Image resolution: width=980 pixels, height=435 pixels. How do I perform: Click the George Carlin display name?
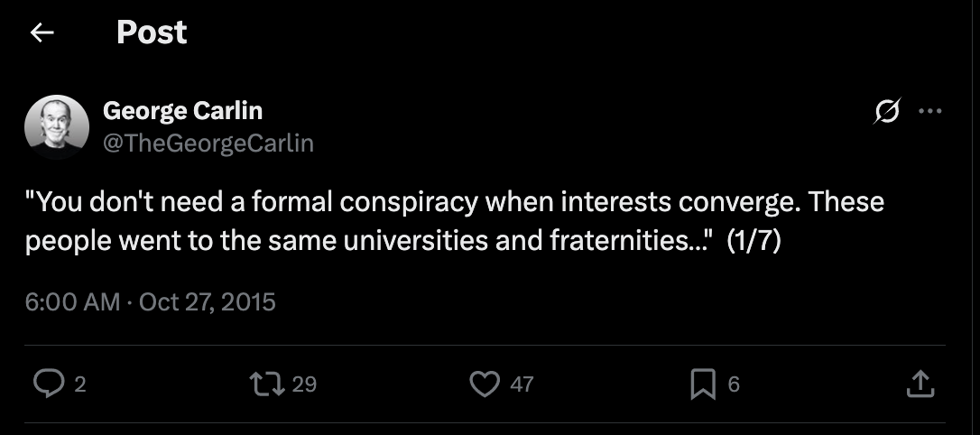point(183,111)
